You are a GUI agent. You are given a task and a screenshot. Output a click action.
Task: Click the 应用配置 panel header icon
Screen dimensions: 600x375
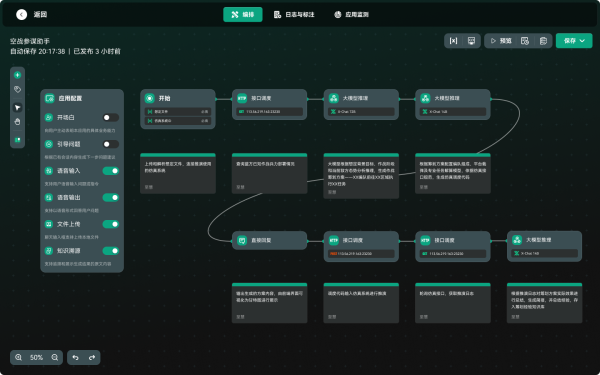click(x=49, y=98)
